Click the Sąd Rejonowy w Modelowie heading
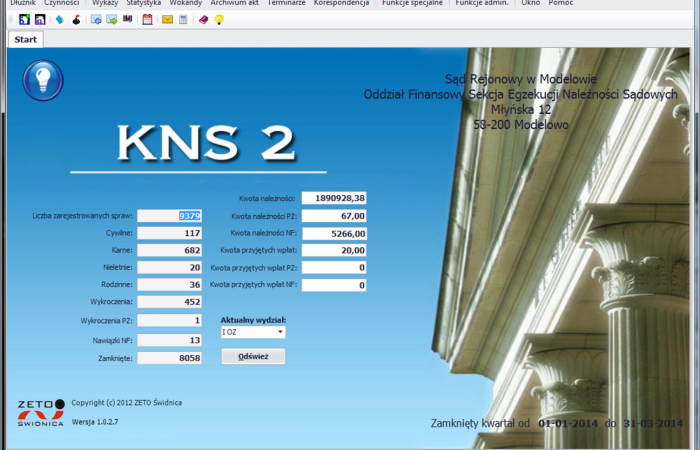700x450 pixels. tap(521, 79)
